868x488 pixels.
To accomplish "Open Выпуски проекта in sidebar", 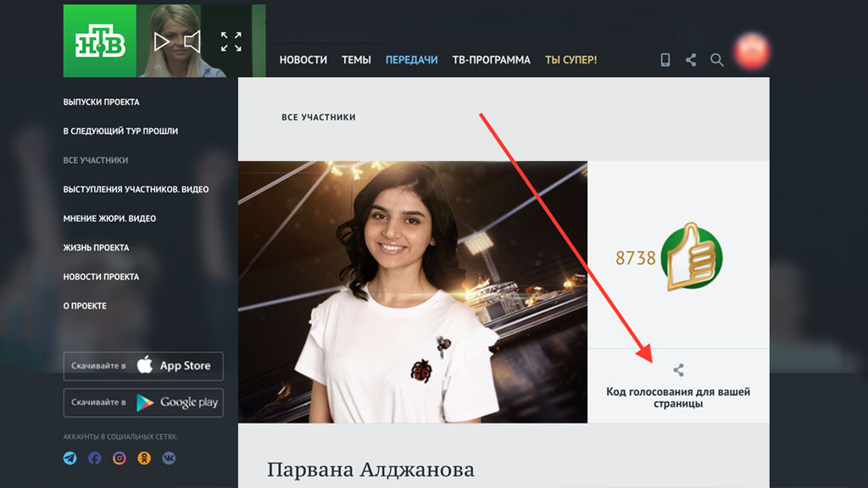I will (101, 103).
